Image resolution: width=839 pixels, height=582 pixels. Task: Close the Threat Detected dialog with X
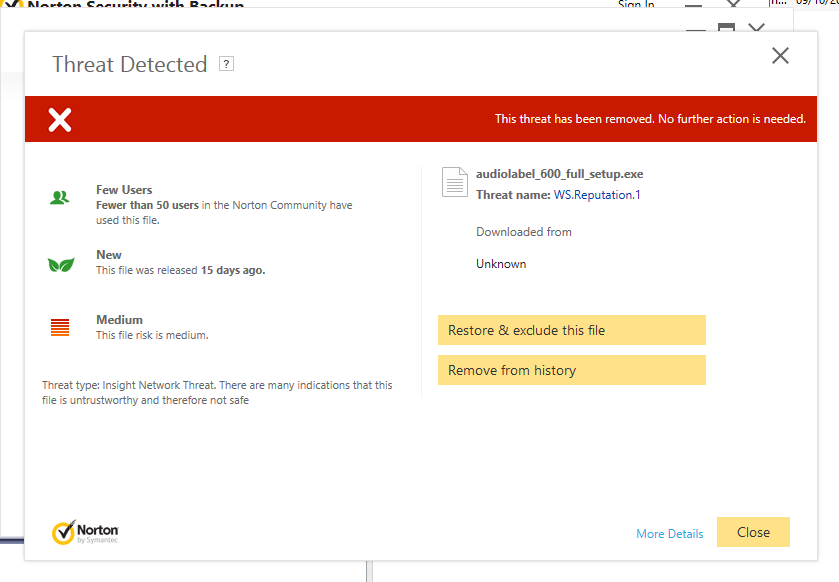[x=780, y=56]
